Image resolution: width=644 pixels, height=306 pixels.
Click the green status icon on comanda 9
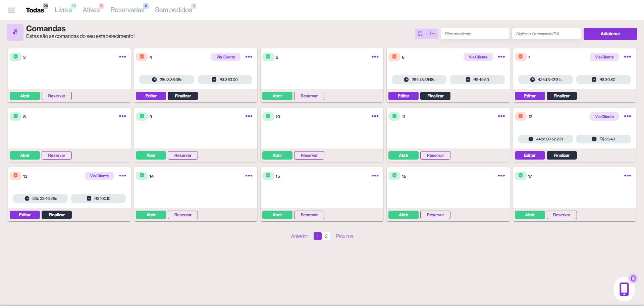click(x=142, y=116)
